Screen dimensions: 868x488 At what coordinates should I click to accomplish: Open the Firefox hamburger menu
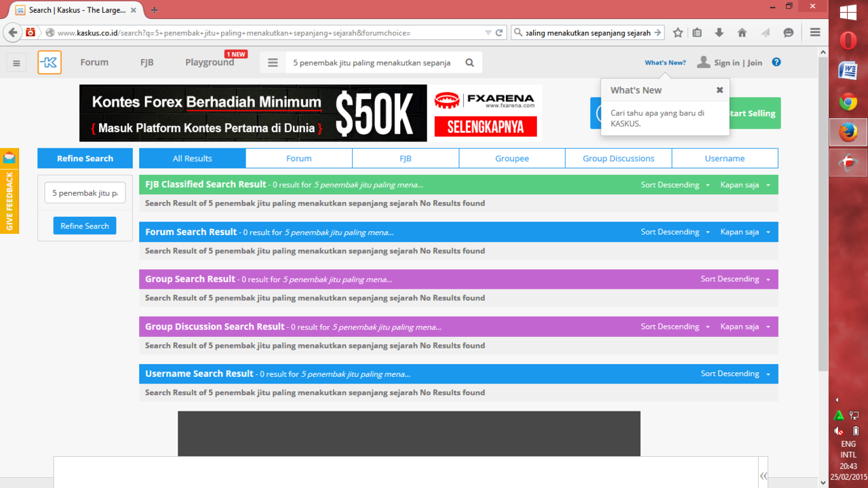click(815, 33)
